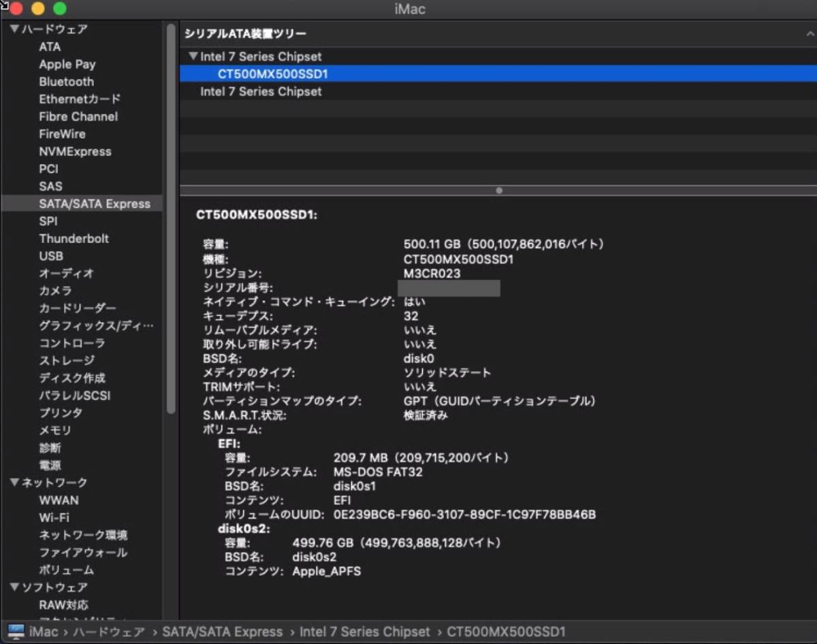Click SATA/SATA Express in the path bar
The width and height of the screenshot is (817, 644).
tap(222, 632)
